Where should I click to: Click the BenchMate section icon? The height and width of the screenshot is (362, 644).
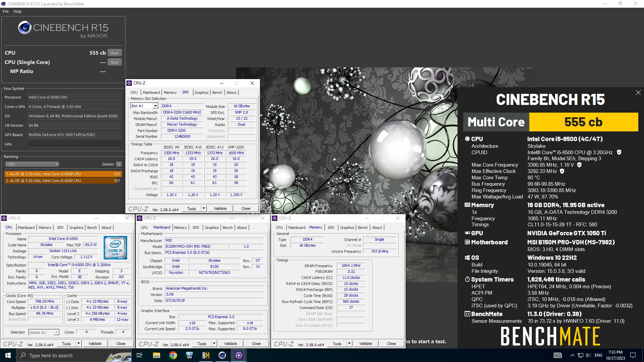[467, 314]
